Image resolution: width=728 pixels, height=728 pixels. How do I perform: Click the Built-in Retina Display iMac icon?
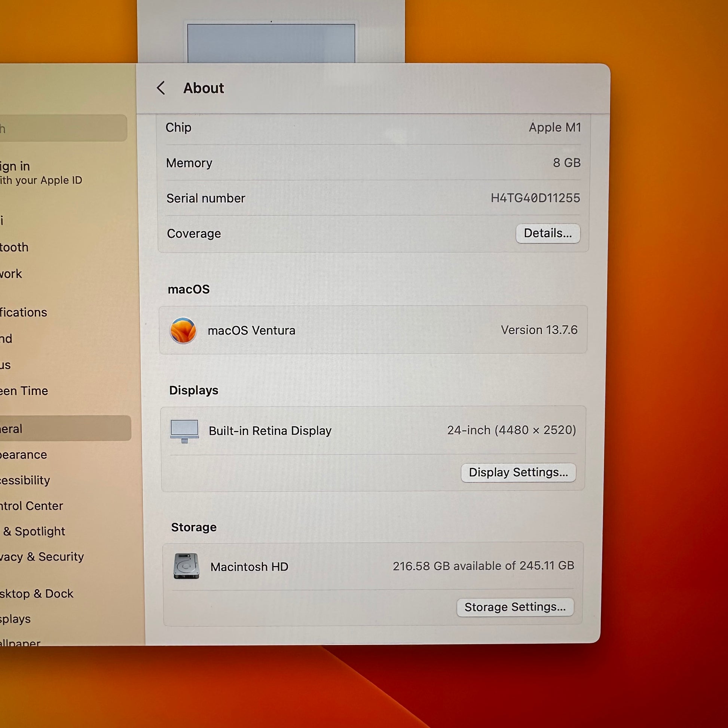[185, 431]
